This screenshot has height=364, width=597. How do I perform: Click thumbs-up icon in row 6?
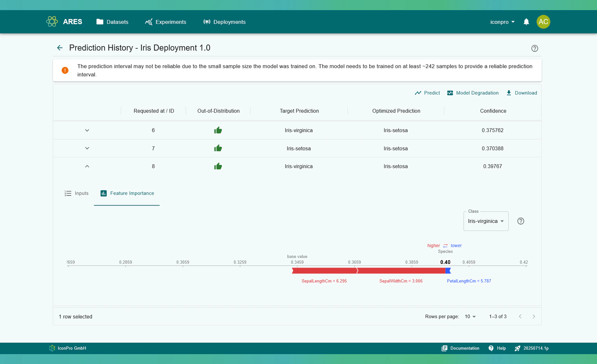(x=218, y=130)
